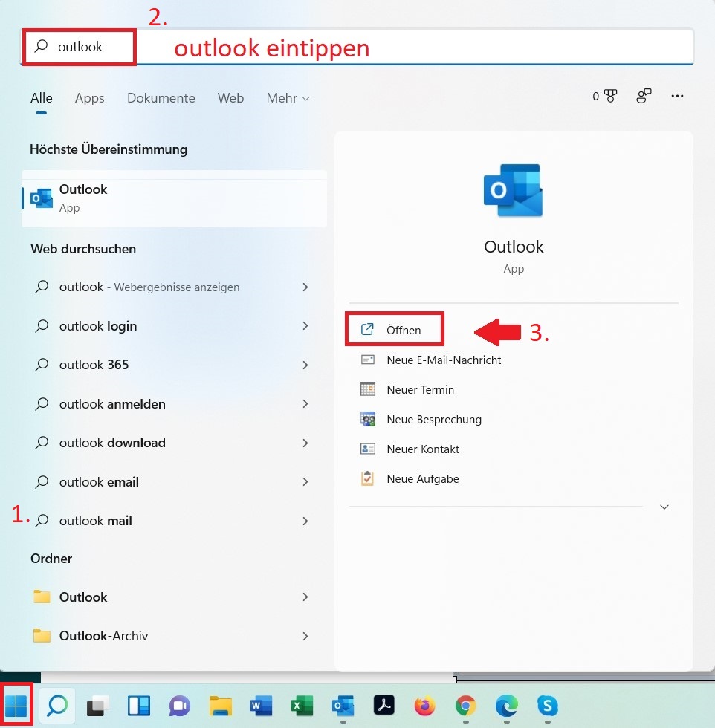Open Adobe Acrobat from taskbar
The width and height of the screenshot is (715, 728).
pyautogui.click(x=384, y=706)
